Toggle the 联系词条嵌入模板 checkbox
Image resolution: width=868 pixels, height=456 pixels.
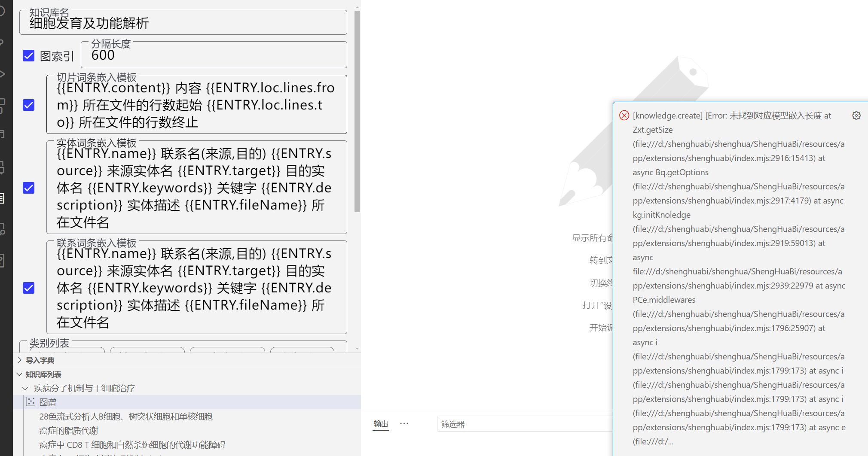tap(29, 288)
